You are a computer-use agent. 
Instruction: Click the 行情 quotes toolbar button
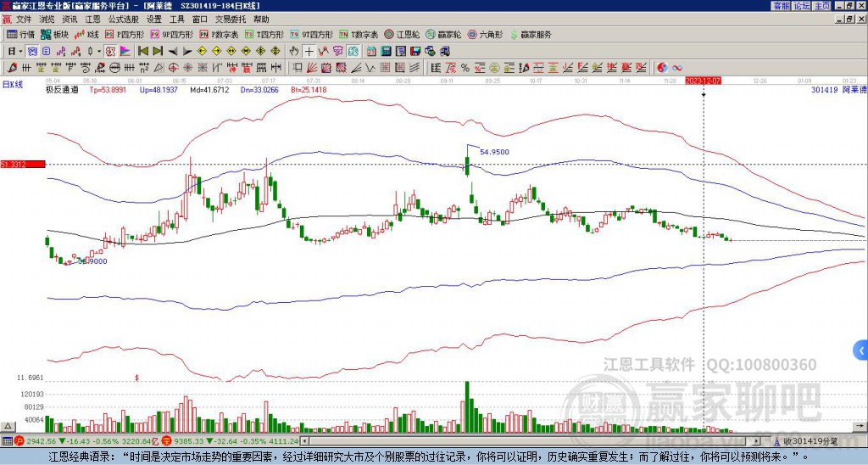[21, 35]
